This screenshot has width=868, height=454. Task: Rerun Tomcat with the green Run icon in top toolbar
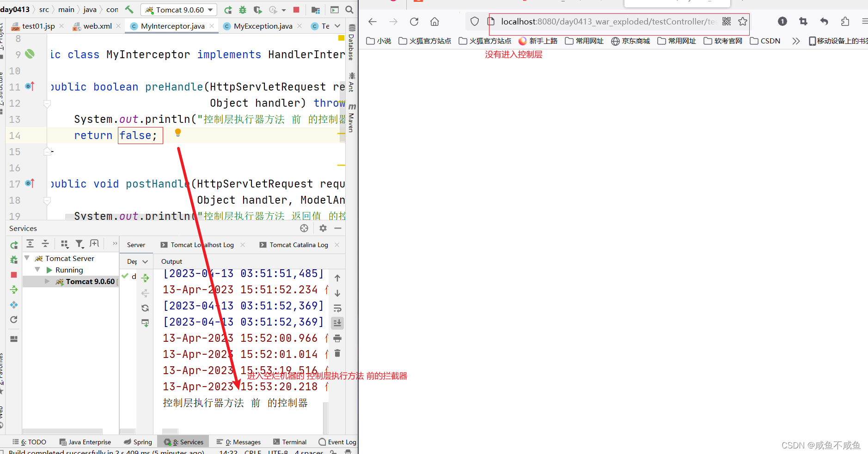tap(228, 10)
